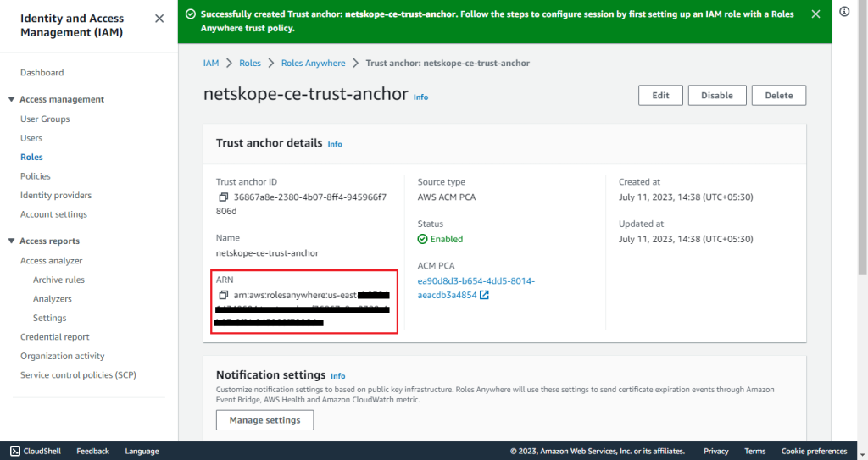Open Settings under Access analyzer
This screenshot has height=460, width=868.
pos(50,318)
